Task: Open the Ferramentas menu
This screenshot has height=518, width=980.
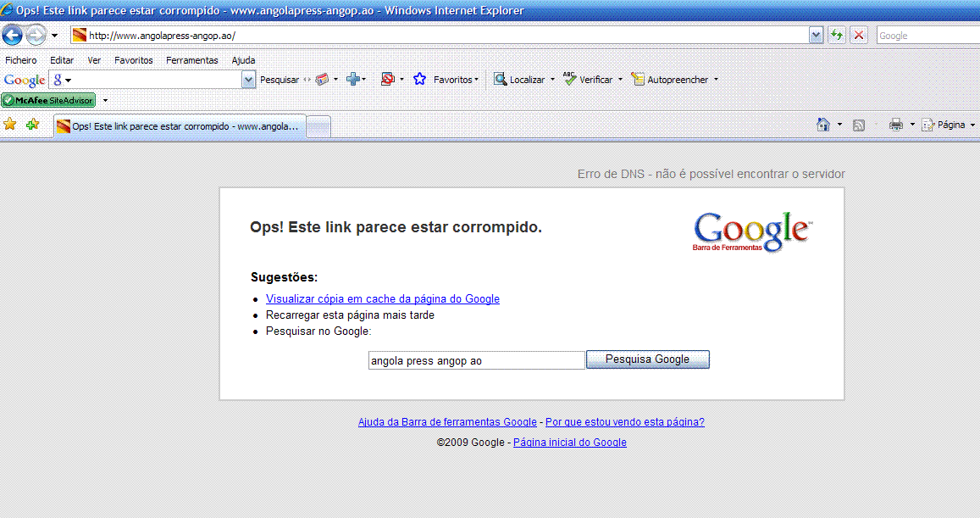Action: pyautogui.click(x=191, y=60)
